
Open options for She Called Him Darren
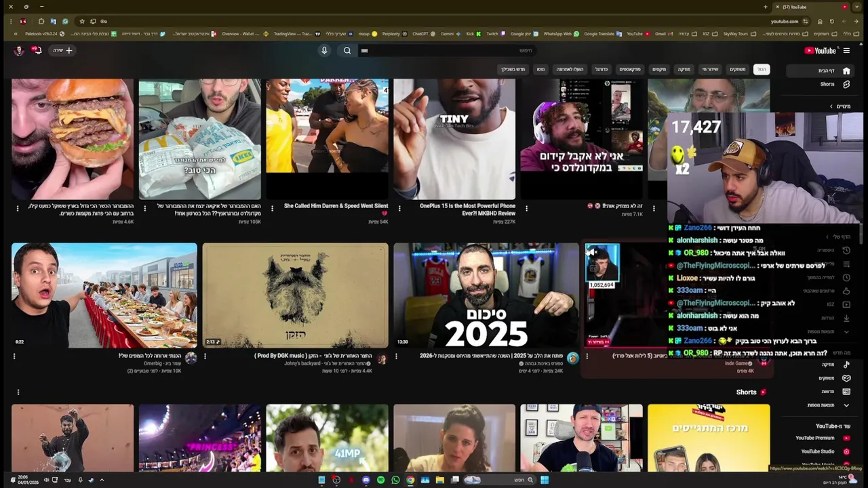[272, 209]
